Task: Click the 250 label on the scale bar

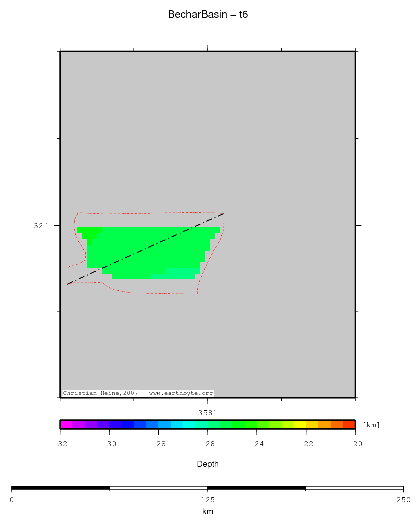Action: click(x=403, y=500)
